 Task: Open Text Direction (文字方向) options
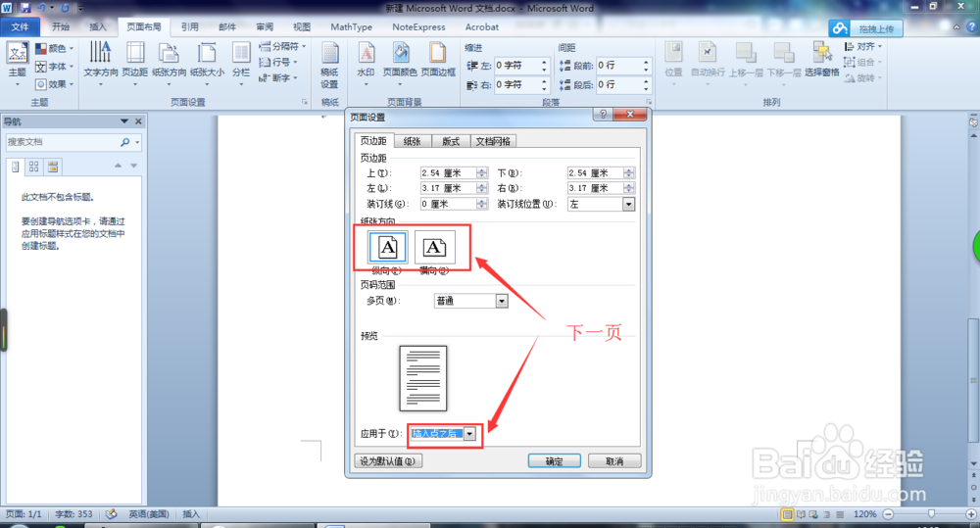101,64
